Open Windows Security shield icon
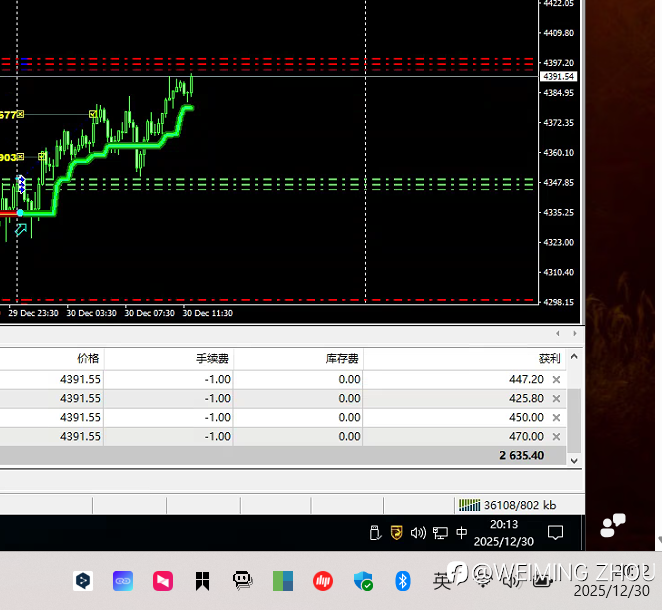The width and height of the screenshot is (662, 610). pyautogui.click(x=364, y=580)
